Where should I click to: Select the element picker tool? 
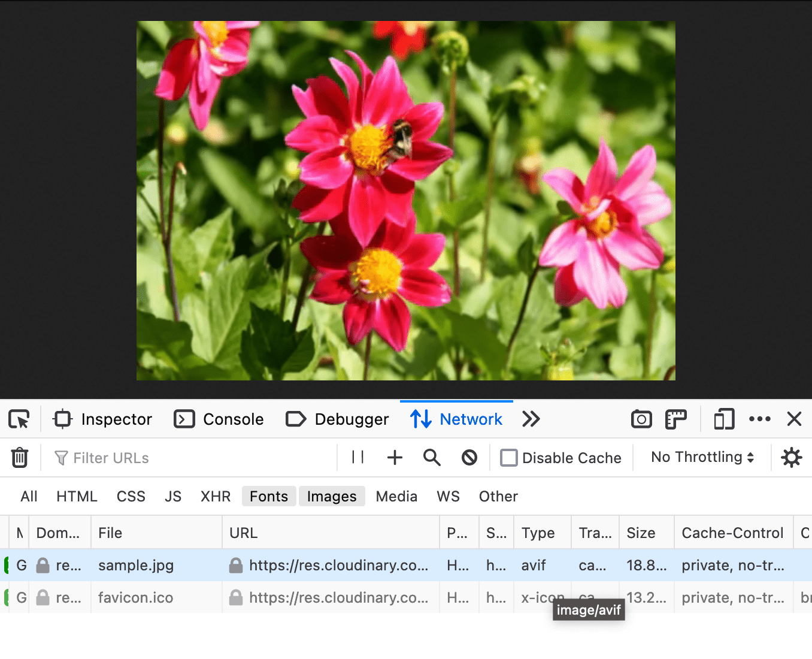[19, 419]
